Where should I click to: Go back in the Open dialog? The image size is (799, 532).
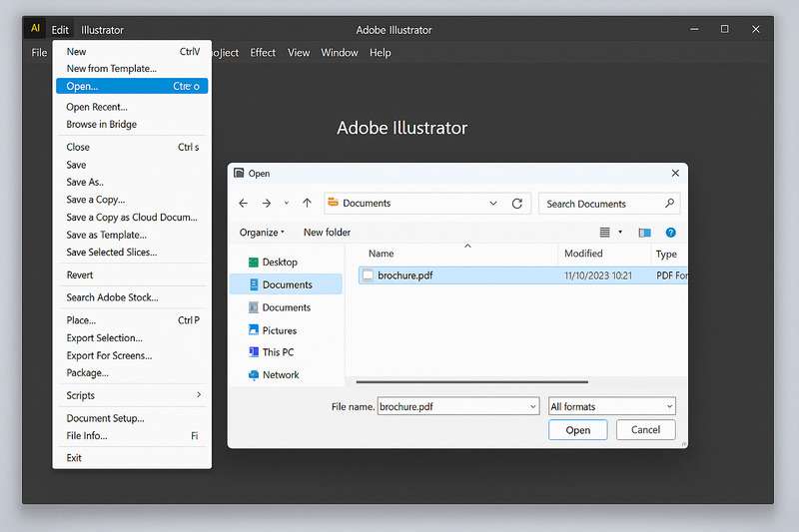coord(243,204)
